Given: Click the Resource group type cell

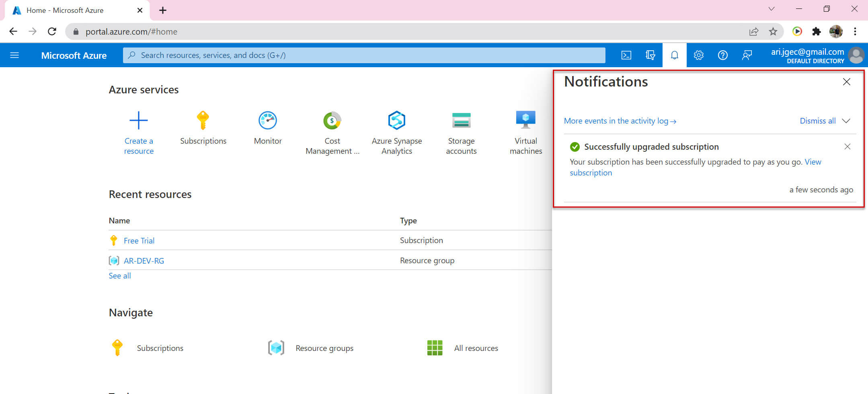Looking at the screenshot, I should pyautogui.click(x=427, y=260).
